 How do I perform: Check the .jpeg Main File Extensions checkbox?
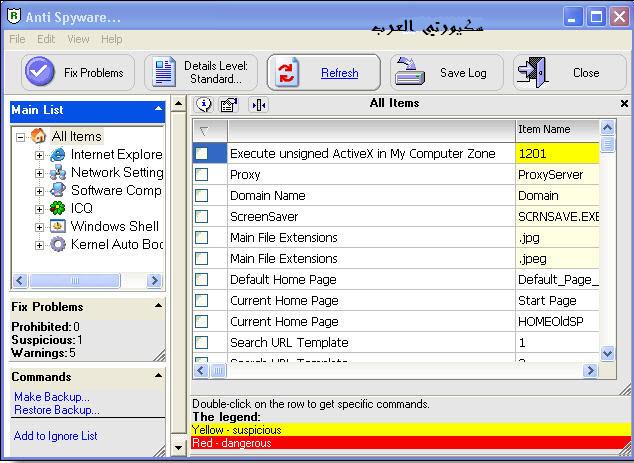pos(201,258)
